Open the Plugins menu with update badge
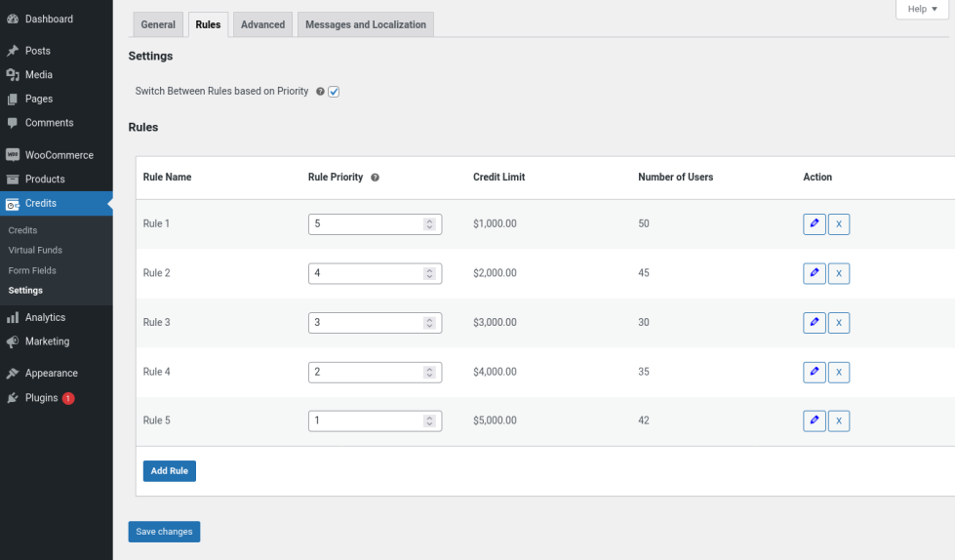Image resolution: width=955 pixels, height=560 pixels. click(42, 398)
